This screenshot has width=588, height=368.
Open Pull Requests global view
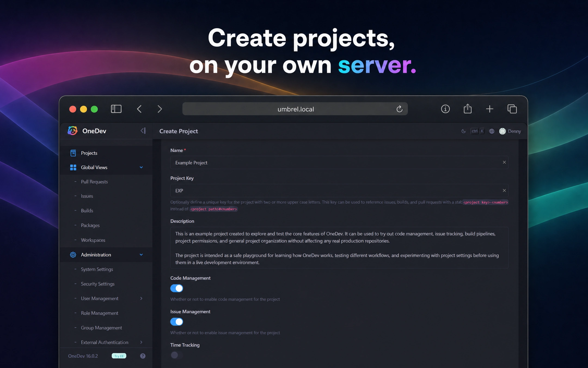click(x=94, y=182)
